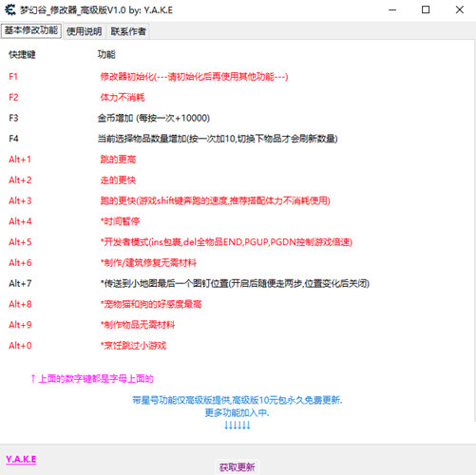
Task: Click the *宠物猫和狗的好感度最高 text
Action: 151,304
